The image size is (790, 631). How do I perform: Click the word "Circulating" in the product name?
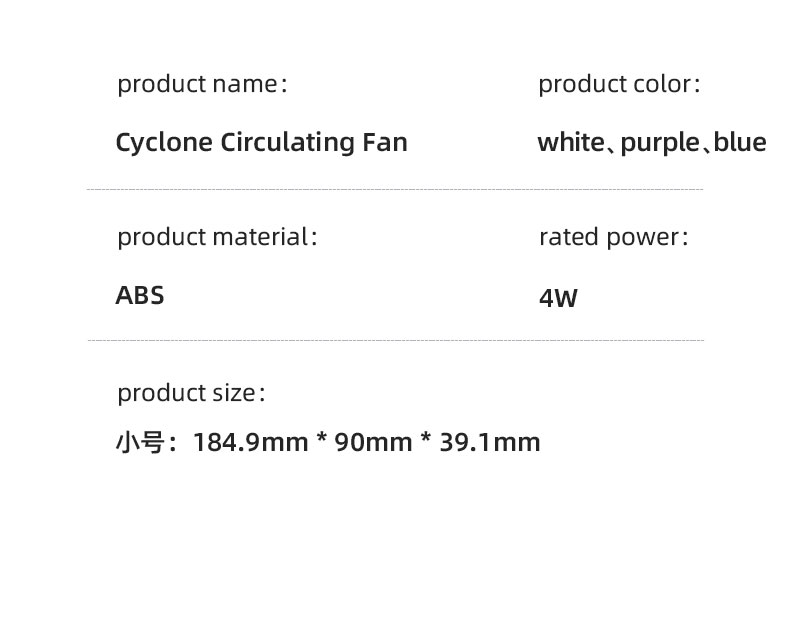287,142
